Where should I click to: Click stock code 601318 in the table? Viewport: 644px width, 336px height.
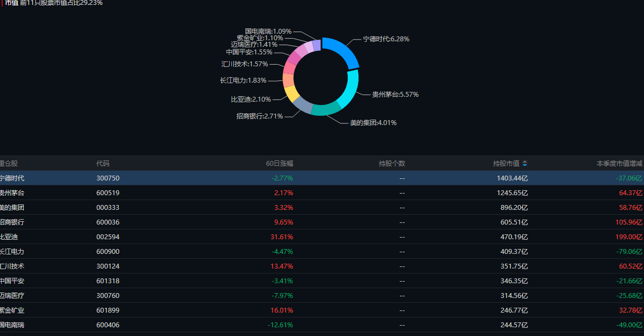(x=108, y=281)
